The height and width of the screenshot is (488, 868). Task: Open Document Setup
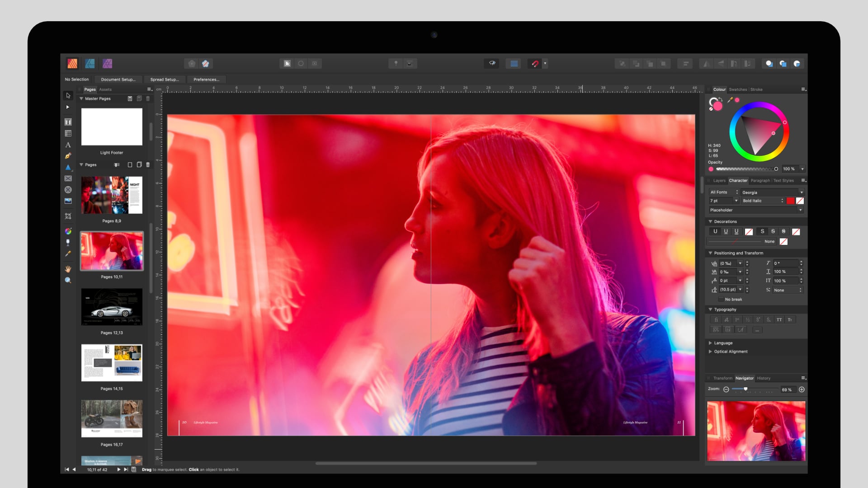point(118,80)
